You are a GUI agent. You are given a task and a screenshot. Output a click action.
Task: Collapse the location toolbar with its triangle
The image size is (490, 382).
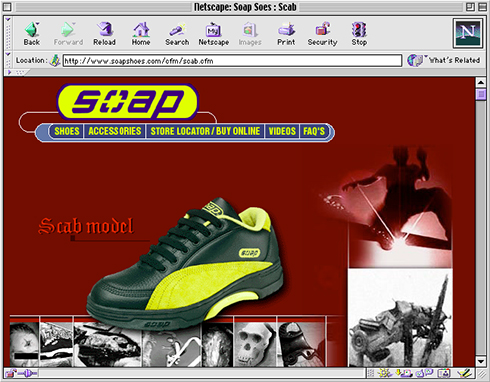[8, 54]
